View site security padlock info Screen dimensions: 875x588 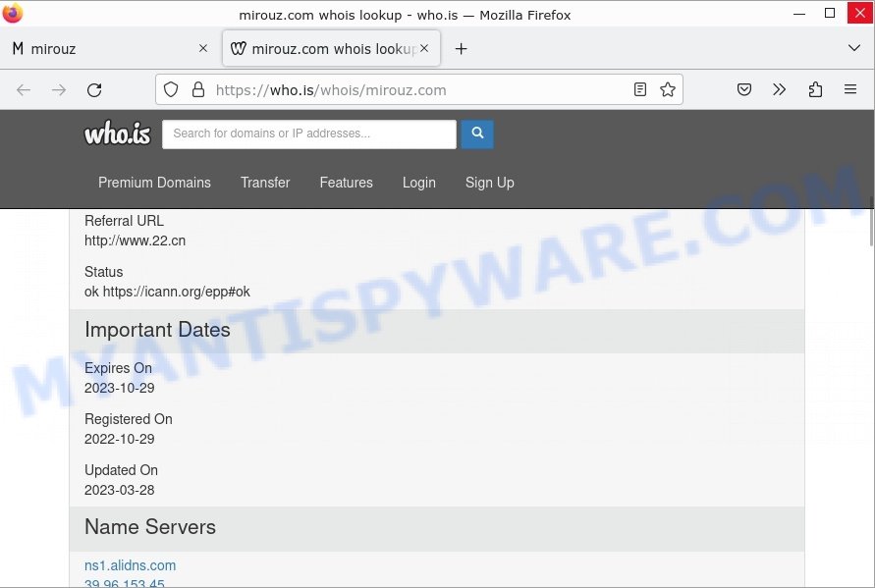point(198,89)
